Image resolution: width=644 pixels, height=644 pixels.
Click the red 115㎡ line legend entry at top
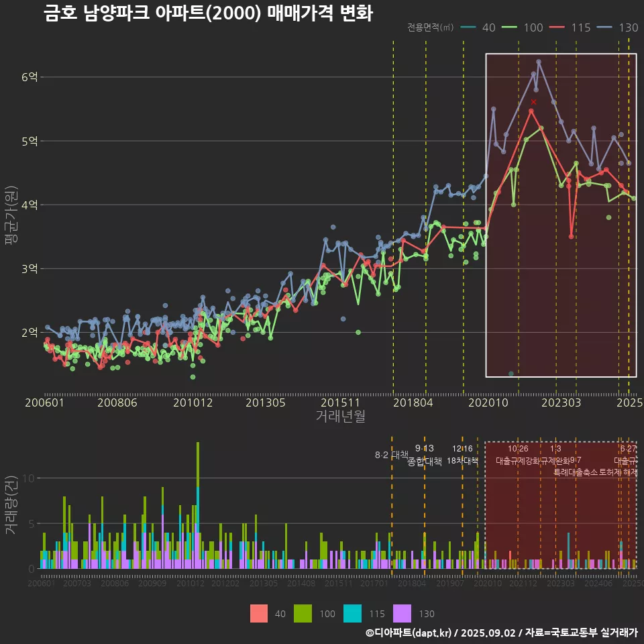point(570,28)
